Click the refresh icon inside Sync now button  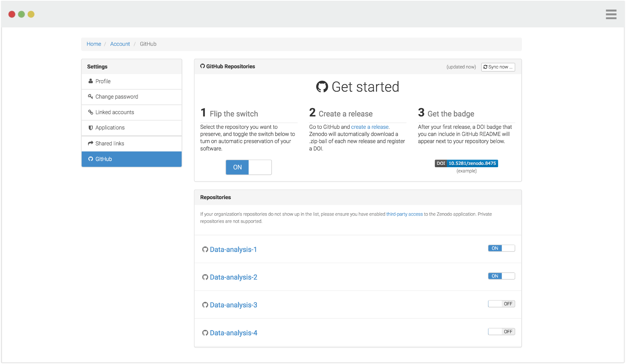click(486, 67)
